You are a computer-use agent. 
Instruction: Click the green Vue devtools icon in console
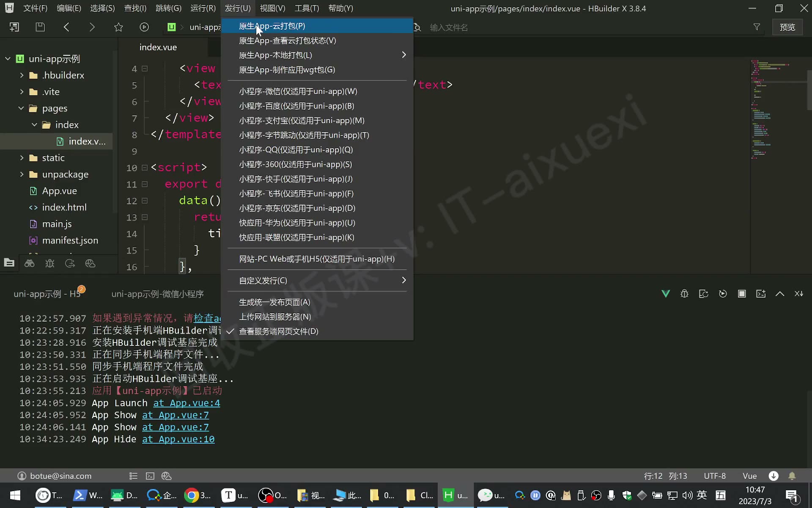click(666, 294)
